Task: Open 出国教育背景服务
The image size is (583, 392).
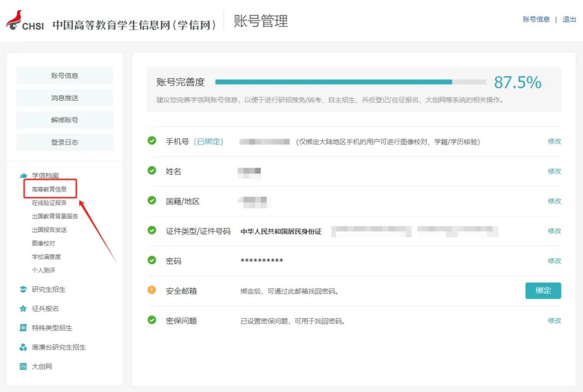Action: pos(55,216)
